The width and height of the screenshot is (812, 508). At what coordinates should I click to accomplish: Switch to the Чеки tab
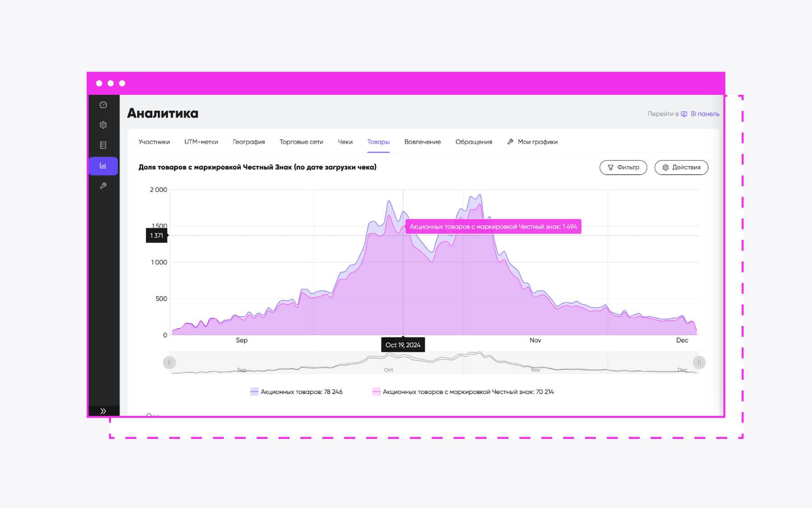point(345,142)
